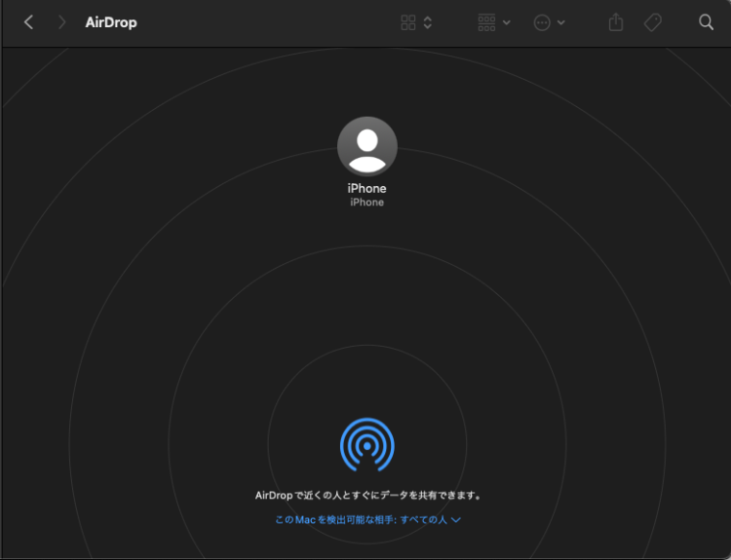
Task: Open the group-by options icon
Action: click(486, 22)
